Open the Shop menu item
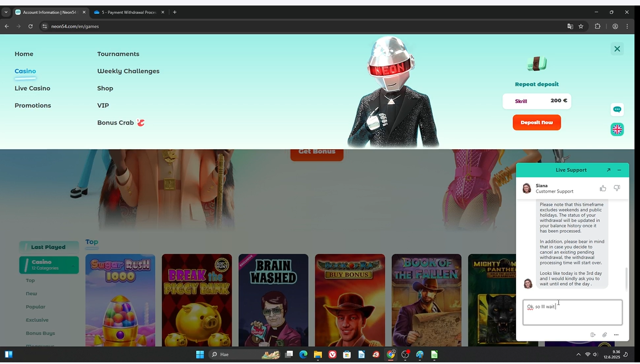 (105, 88)
